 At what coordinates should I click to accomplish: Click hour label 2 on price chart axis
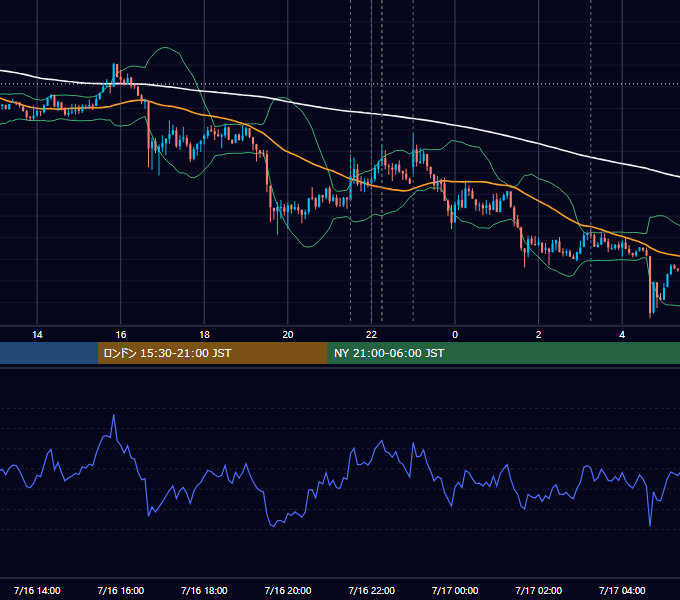pyautogui.click(x=539, y=335)
